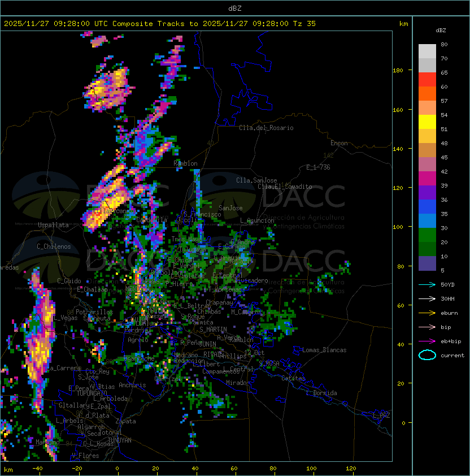Click the 'Chapanay' place label

pyautogui.click(x=219, y=302)
